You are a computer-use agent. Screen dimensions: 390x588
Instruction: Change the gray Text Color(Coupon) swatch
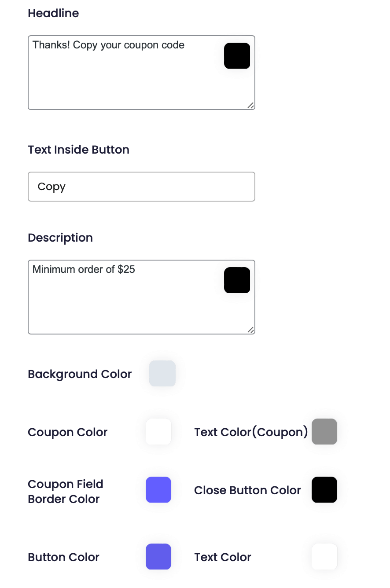click(x=324, y=432)
